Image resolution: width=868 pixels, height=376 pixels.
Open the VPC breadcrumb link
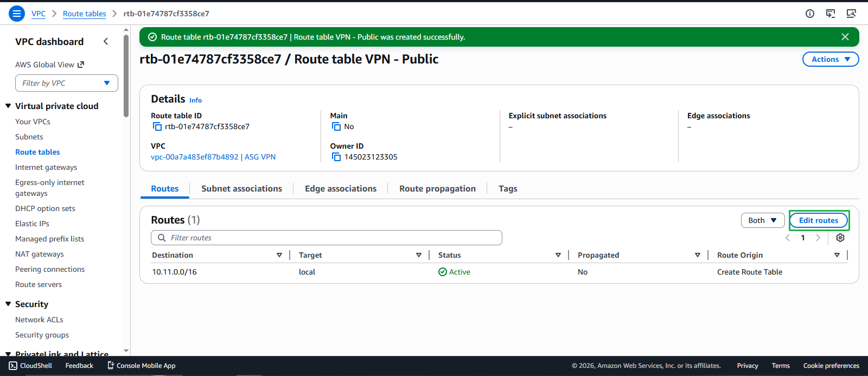(39, 14)
